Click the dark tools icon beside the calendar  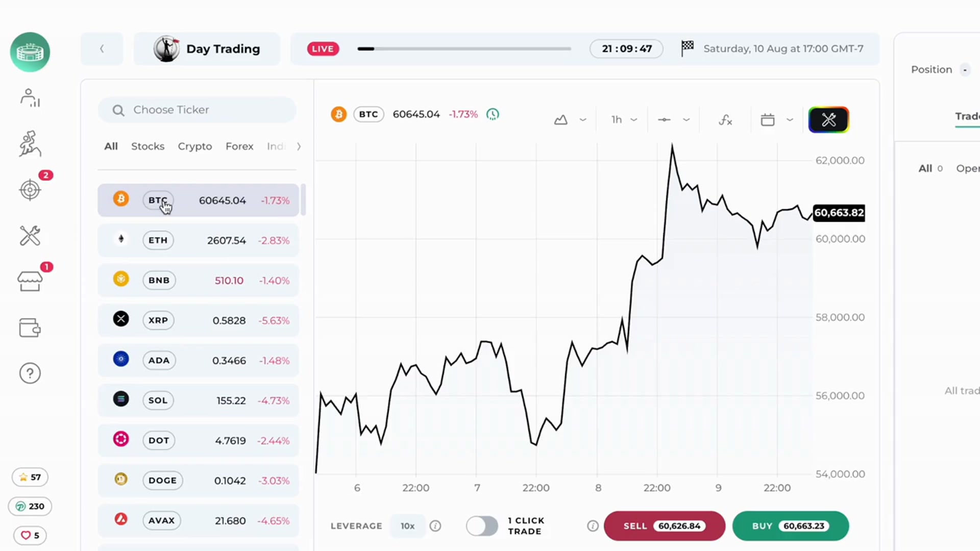(x=828, y=119)
